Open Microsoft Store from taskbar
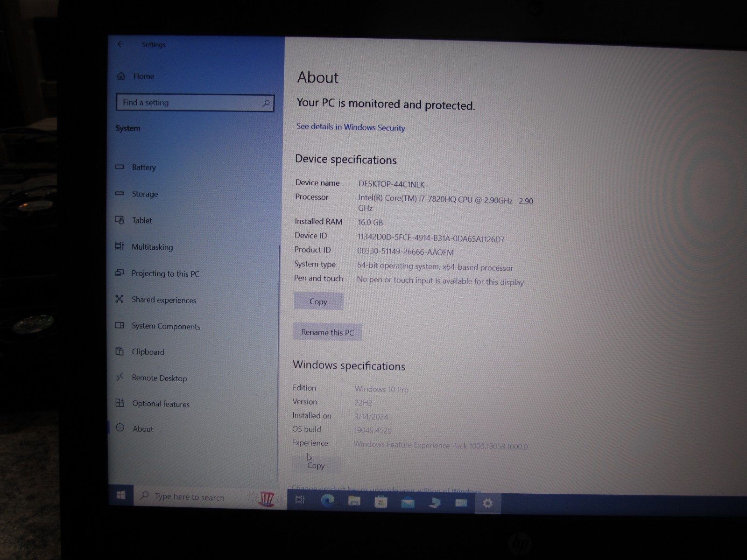 click(381, 502)
